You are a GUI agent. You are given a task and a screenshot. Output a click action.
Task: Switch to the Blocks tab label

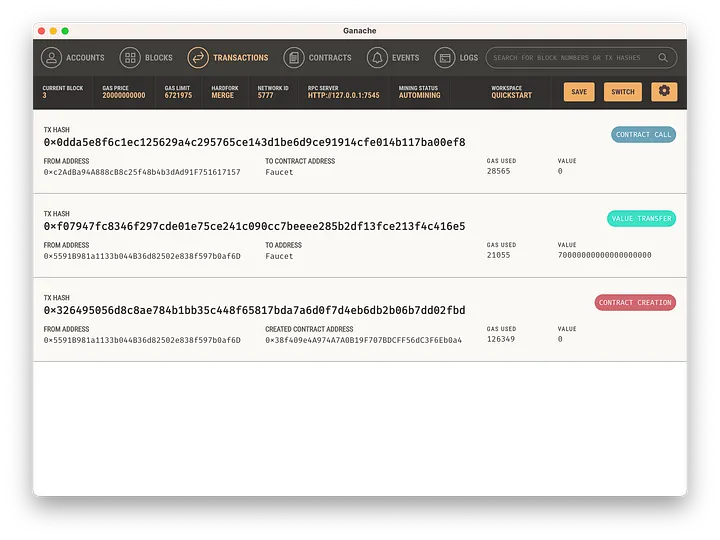pyautogui.click(x=159, y=58)
